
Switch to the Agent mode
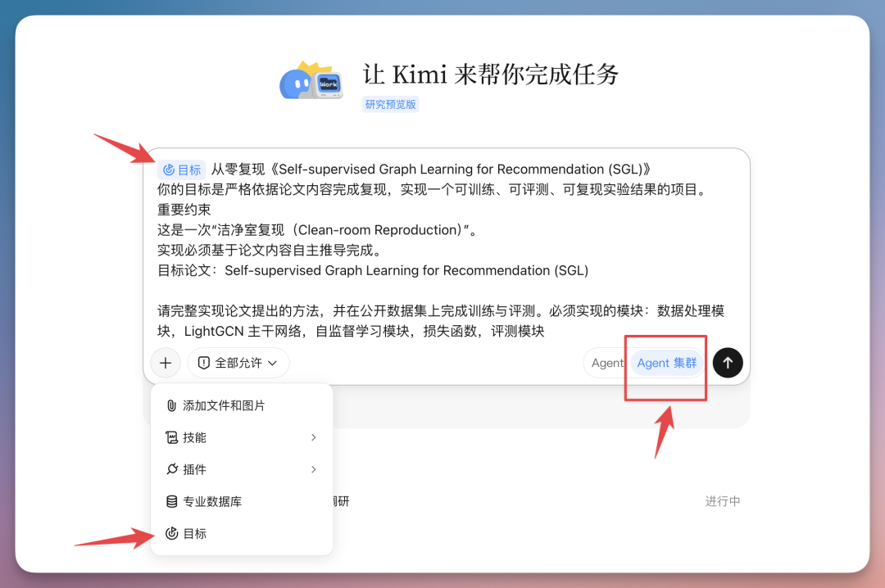(x=607, y=363)
